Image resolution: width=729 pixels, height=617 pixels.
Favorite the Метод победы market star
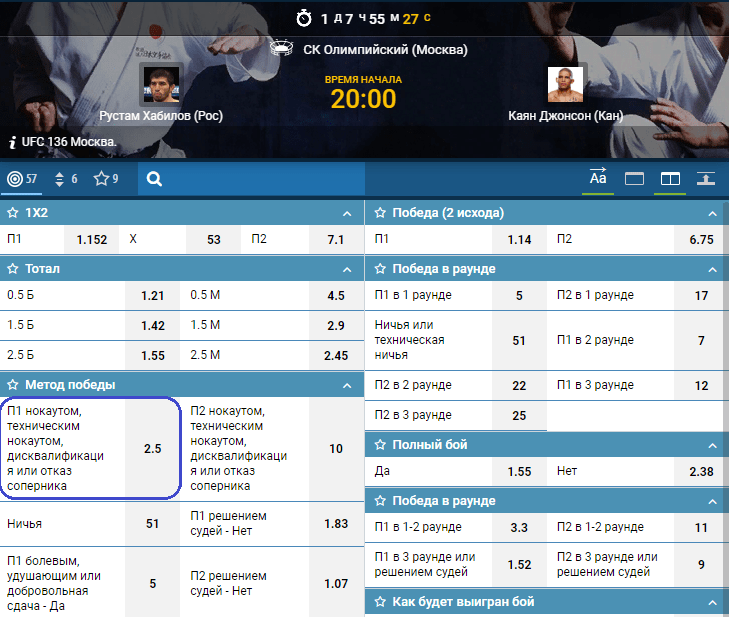coord(13,385)
